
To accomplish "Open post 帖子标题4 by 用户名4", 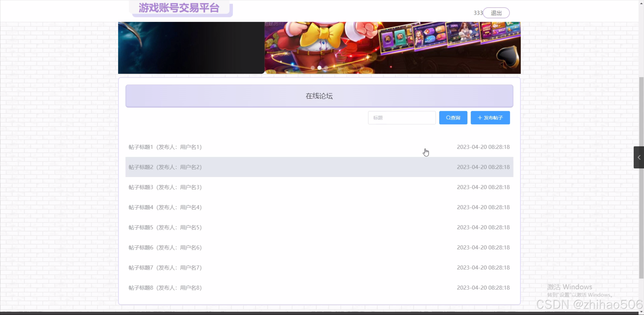I will [x=165, y=207].
